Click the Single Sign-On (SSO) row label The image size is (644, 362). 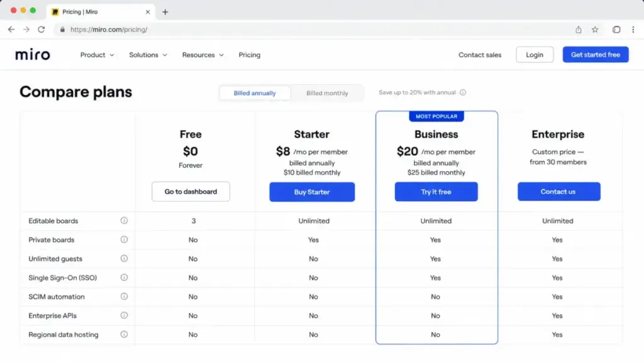tap(63, 277)
